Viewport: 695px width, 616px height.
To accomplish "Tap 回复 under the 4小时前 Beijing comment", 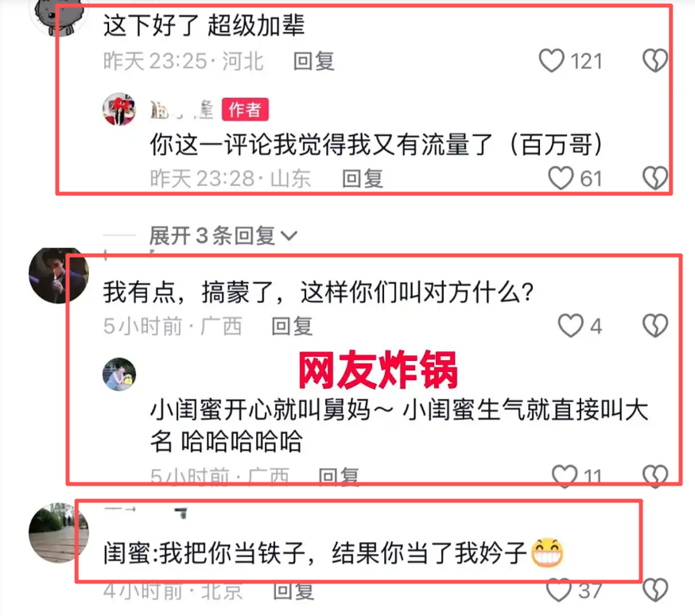I will [293, 591].
